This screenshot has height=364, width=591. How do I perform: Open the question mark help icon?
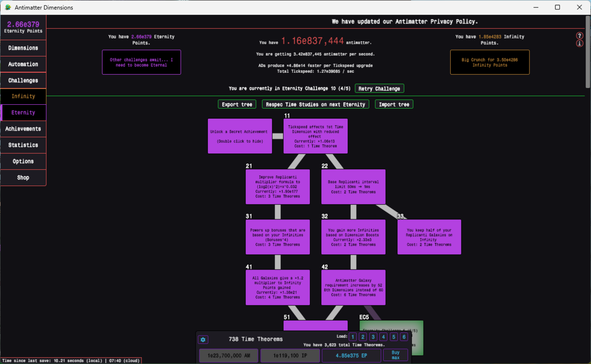coord(580,36)
